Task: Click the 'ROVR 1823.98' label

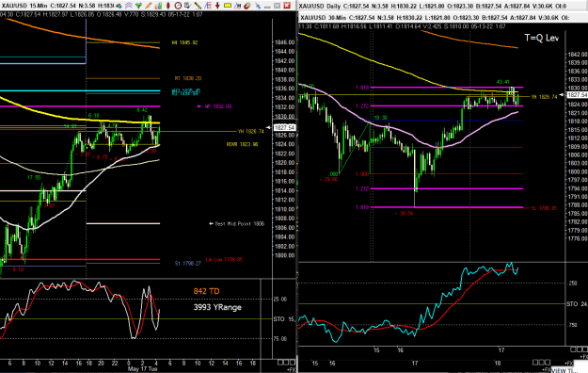Action: point(242,144)
